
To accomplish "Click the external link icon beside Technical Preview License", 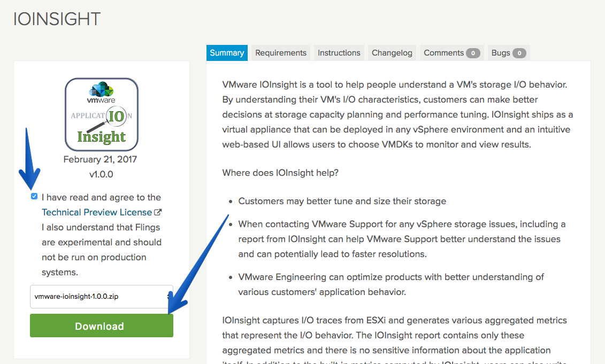I will click(158, 212).
